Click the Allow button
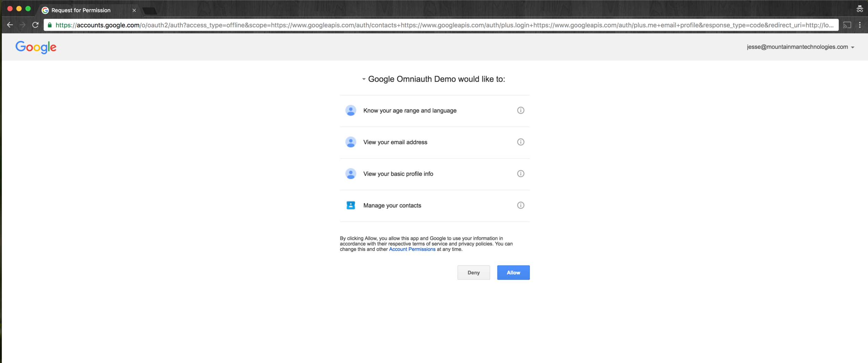This screenshot has width=868, height=363. [x=513, y=272]
